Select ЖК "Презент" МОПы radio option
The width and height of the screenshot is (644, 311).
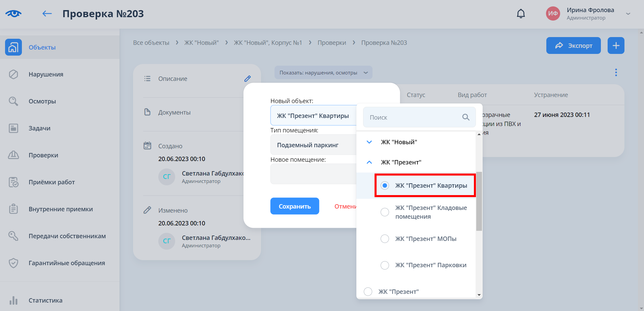click(385, 239)
